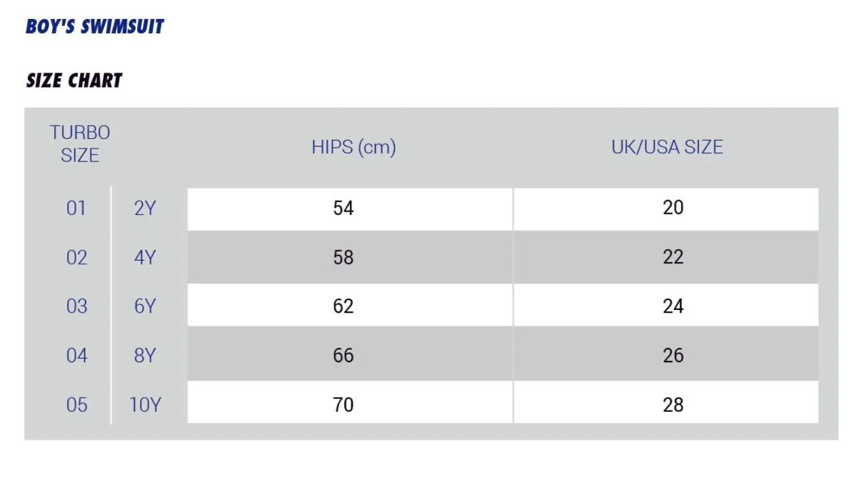The width and height of the screenshot is (868, 479).
Task: Click Turbo size 03 label
Action: 77,307
